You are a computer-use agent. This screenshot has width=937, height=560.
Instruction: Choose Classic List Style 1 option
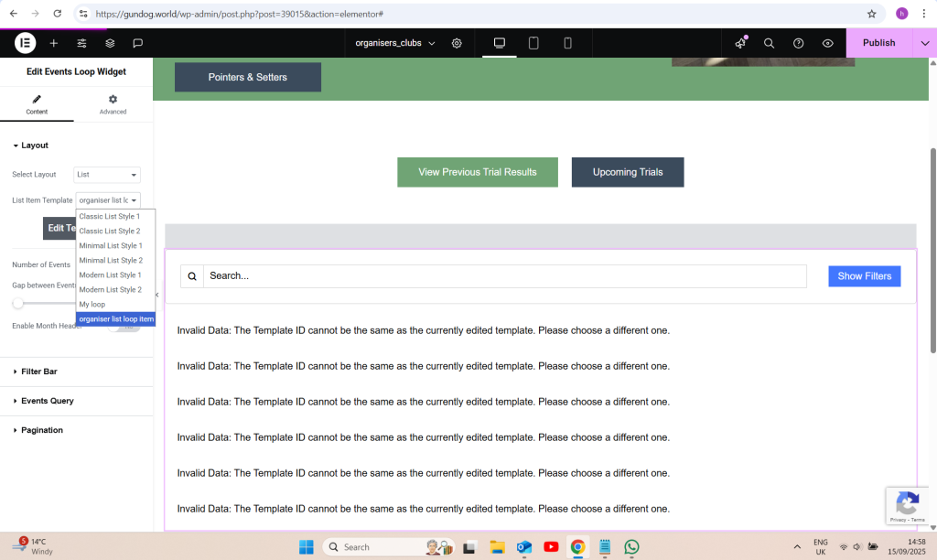110,217
